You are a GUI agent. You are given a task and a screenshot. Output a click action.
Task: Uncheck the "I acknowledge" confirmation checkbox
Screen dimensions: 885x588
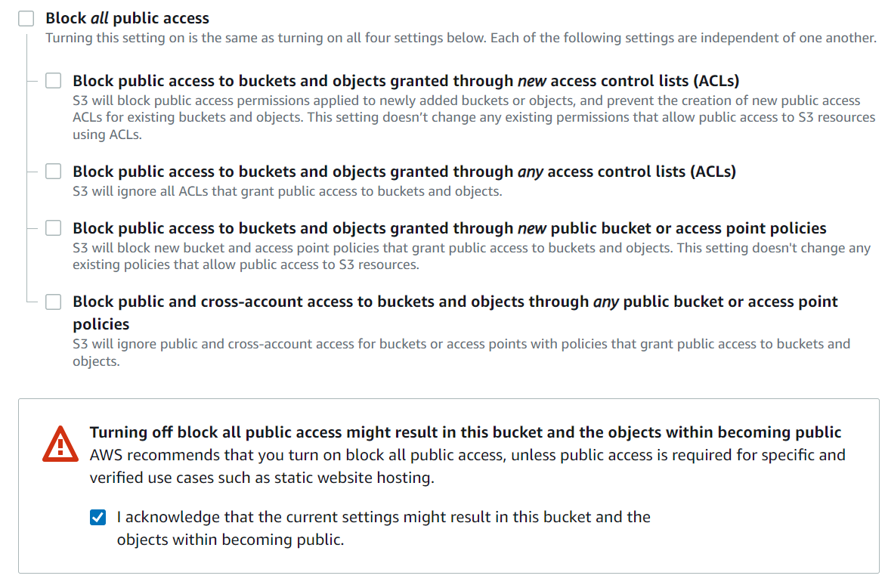pyautogui.click(x=97, y=518)
